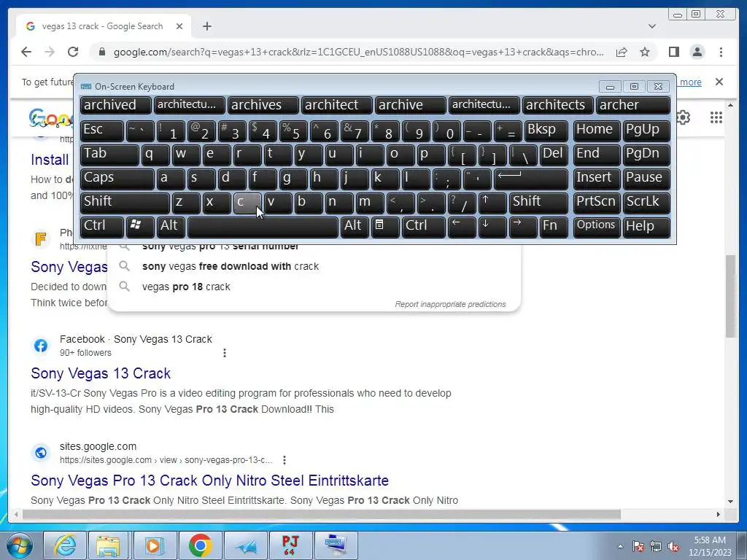Toggle right Ctrl key on keyboard
This screenshot has width=747, height=560.
pyautogui.click(x=424, y=226)
